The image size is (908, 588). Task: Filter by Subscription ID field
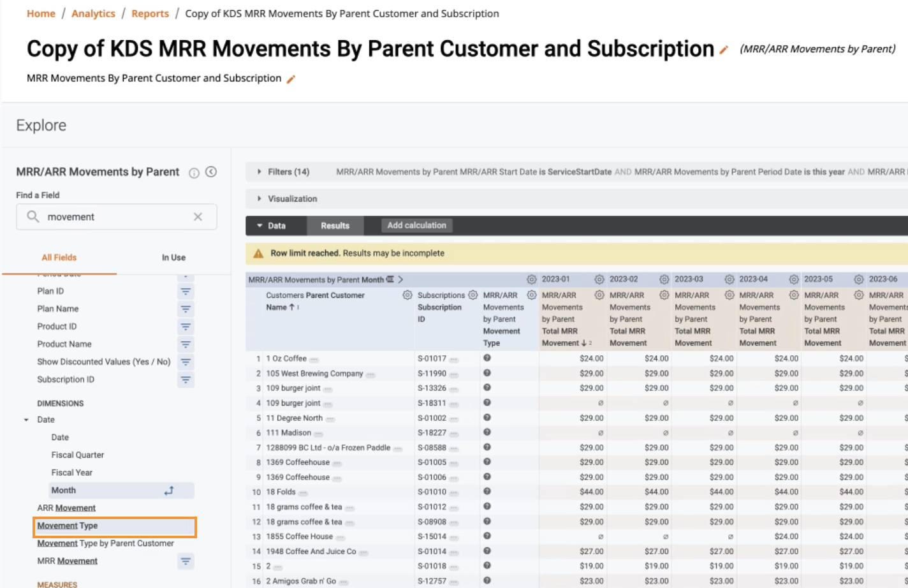(x=186, y=380)
